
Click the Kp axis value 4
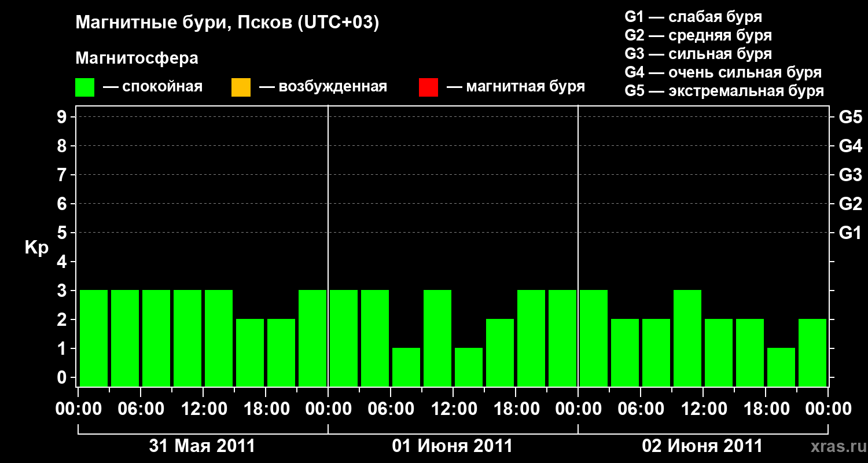tap(62, 262)
